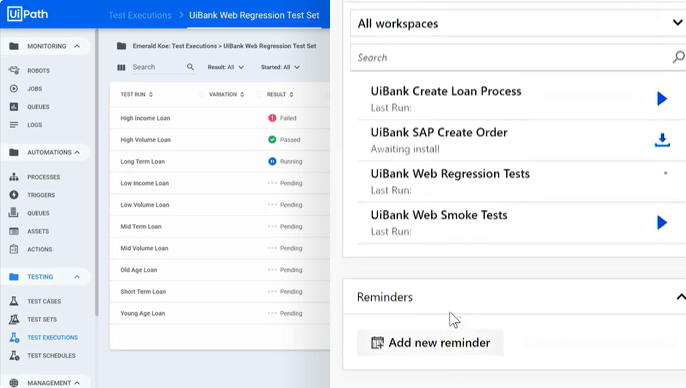Viewport: 686px width, 388px height.
Task: Run UiBank Create Loan Process
Action: point(662,98)
